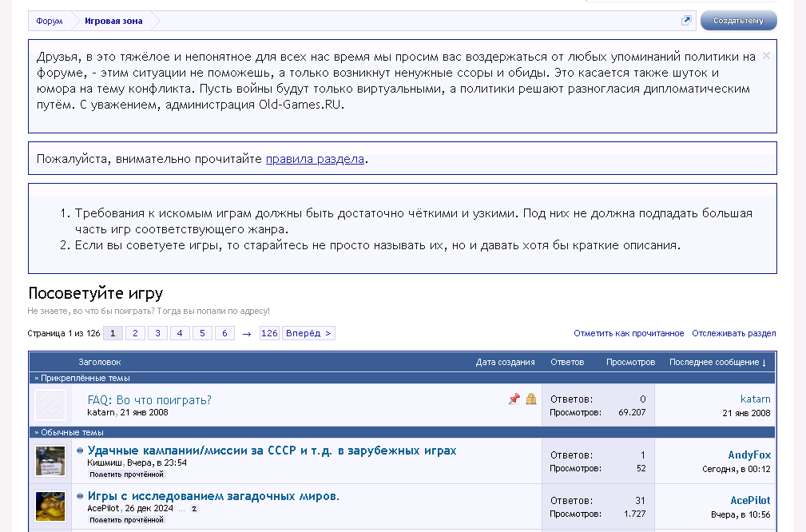Sort threads by 'Заголовок' column
The width and height of the screenshot is (806, 532).
coord(100,362)
